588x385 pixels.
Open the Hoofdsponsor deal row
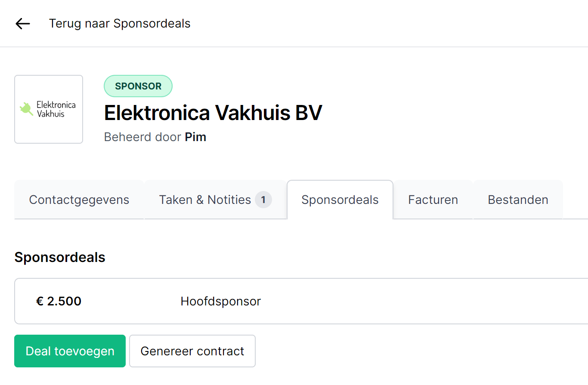click(301, 301)
